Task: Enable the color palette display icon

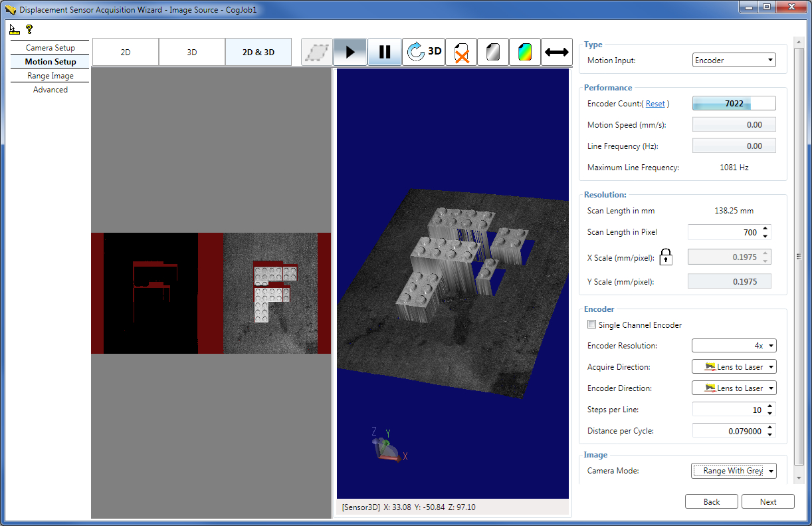Action: pos(525,51)
